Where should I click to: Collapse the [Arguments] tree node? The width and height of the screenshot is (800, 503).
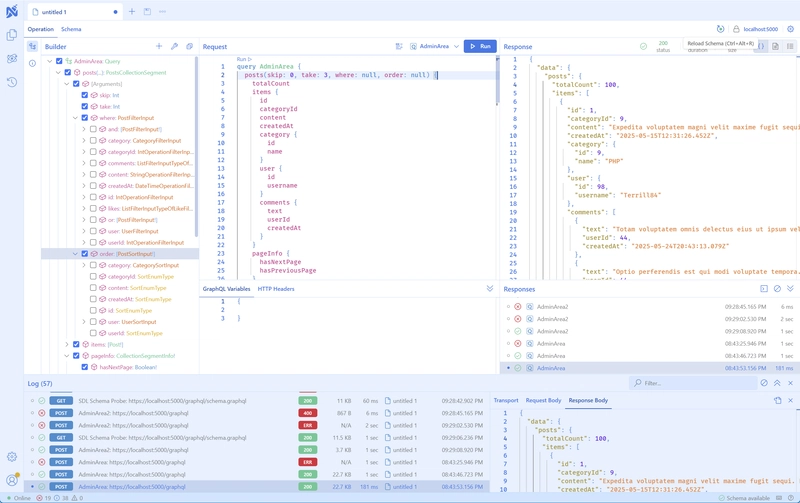pos(67,84)
